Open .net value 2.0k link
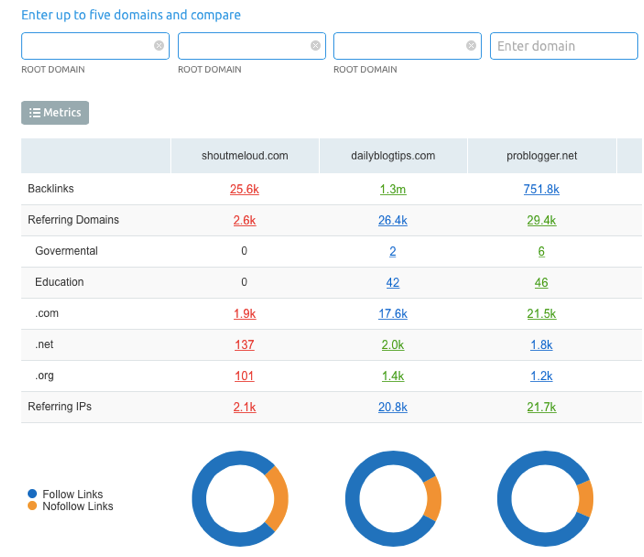This screenshot has height=557, width=644. pos(393,345)
